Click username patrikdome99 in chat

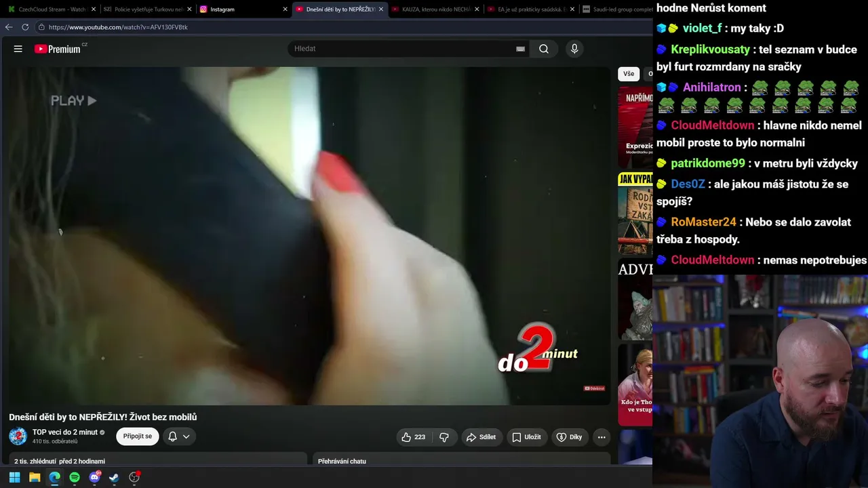708,163
